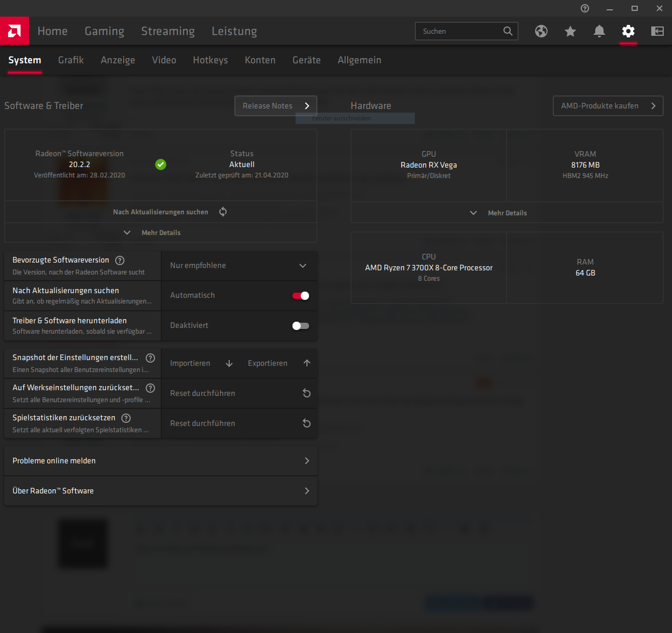Open Probleme online melden
672x633 pixels.
[161, 461]
